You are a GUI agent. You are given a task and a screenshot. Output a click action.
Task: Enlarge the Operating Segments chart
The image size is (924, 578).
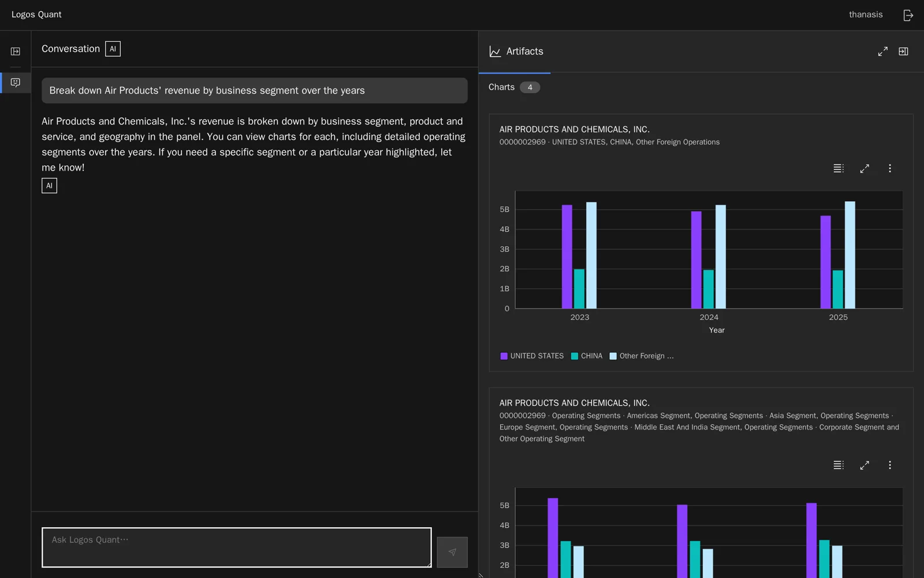865,465
